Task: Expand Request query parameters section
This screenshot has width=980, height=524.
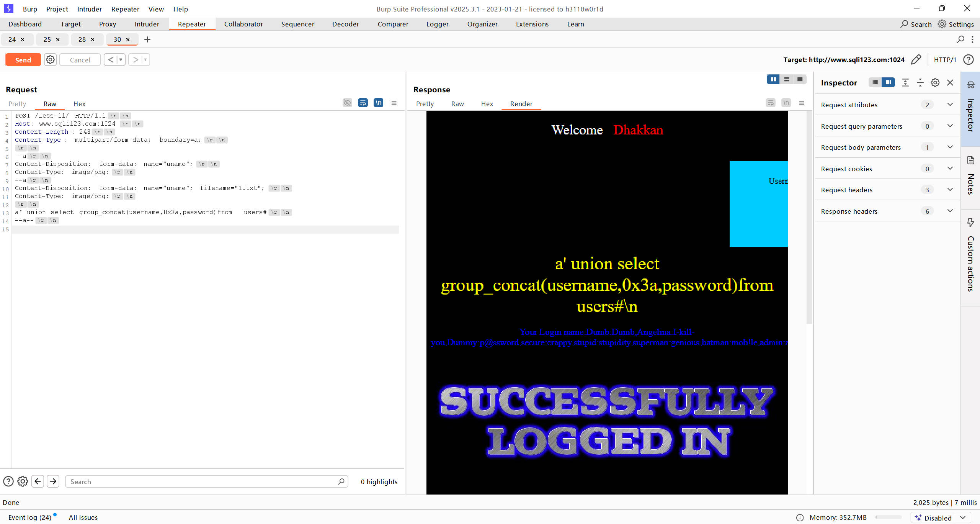Action: click(887, 126)
